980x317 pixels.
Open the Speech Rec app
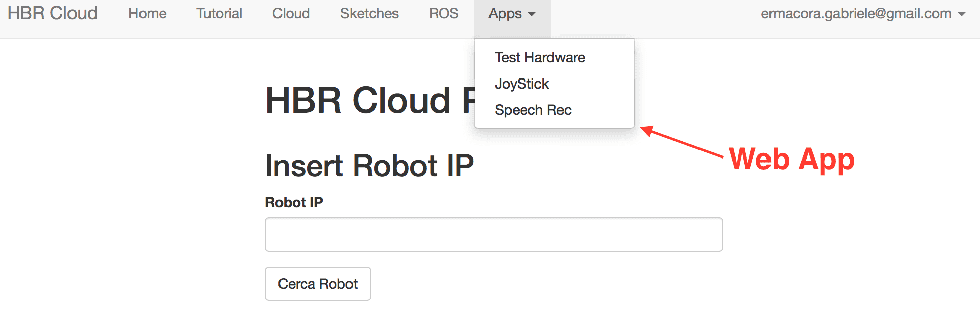533,110
